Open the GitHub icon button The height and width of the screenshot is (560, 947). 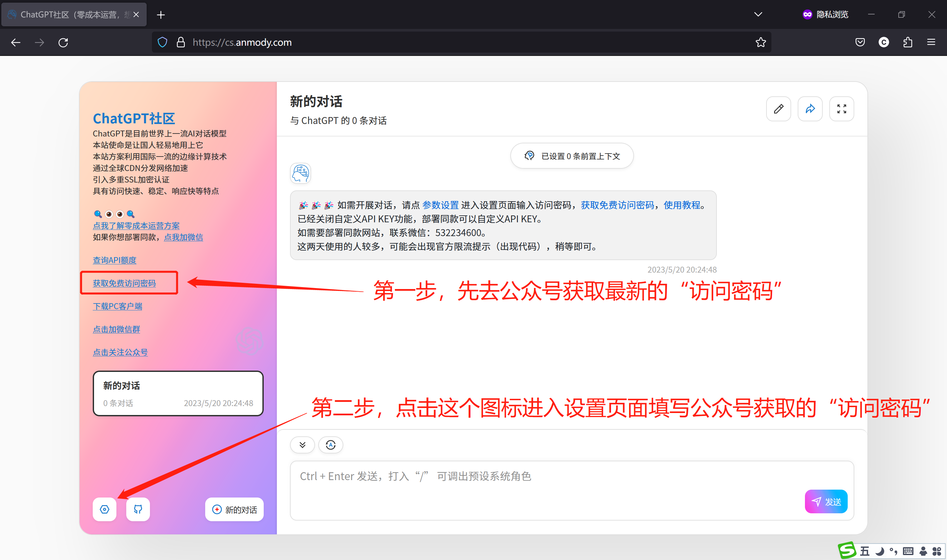point(138,509)
